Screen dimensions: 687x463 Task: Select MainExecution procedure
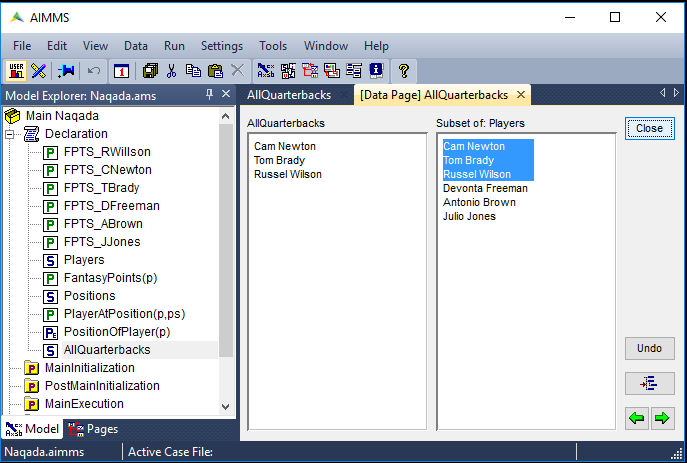85,404
